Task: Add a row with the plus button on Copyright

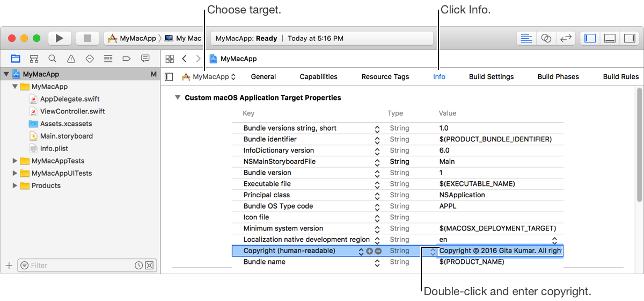Action: click(x=369, y=251)
